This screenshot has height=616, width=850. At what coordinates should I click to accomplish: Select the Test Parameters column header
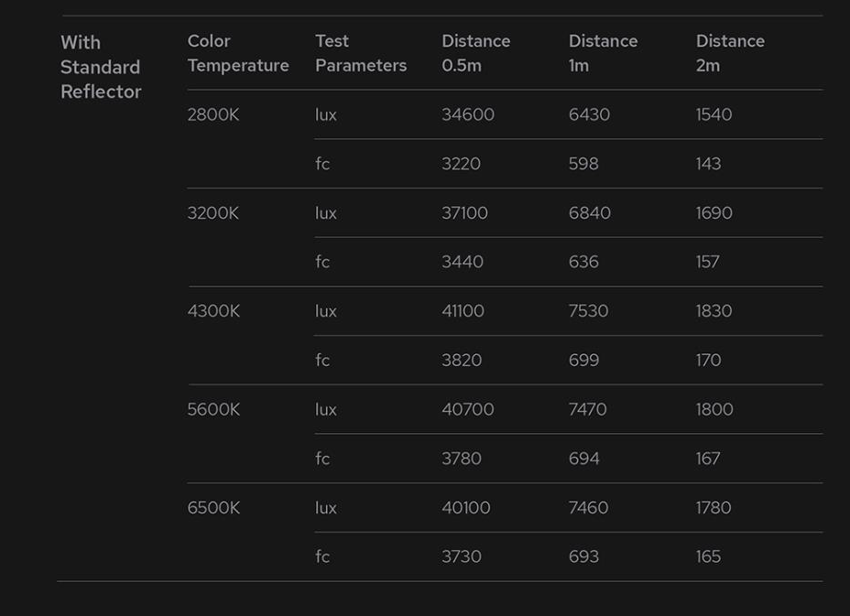point(361,53)
